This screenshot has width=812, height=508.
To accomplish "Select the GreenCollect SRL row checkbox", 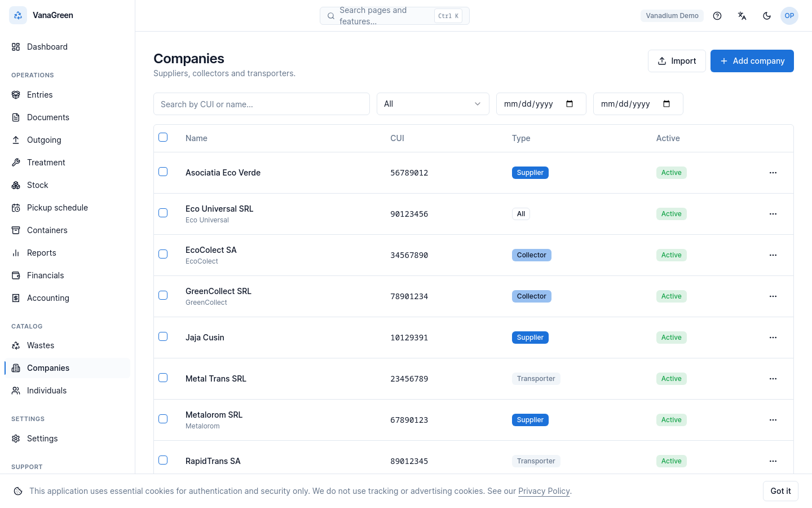I will coord(163,295).
